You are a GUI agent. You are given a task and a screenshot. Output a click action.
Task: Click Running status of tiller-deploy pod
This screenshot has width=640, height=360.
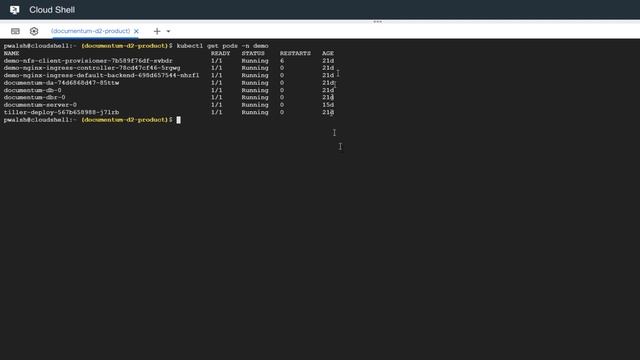(255, 112)
